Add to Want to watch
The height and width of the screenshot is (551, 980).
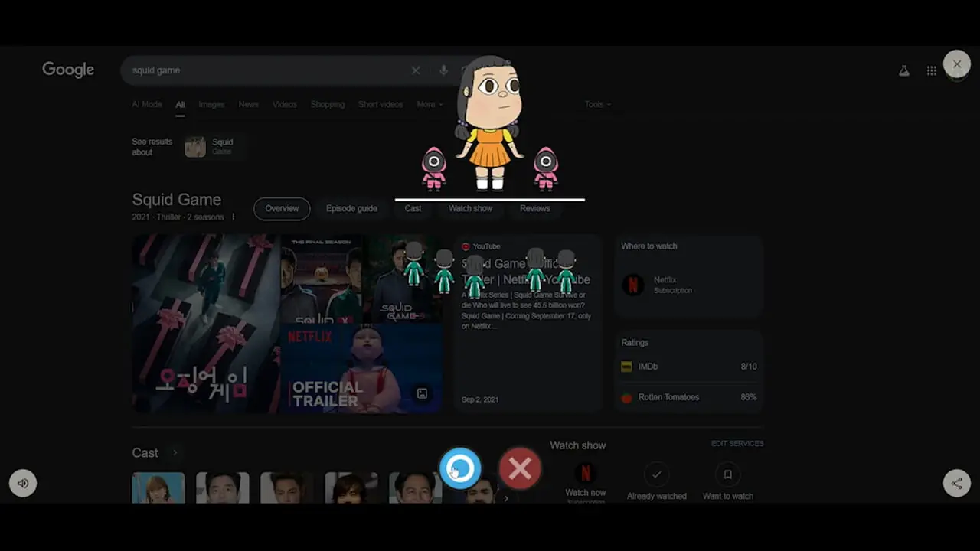(727, 481)
